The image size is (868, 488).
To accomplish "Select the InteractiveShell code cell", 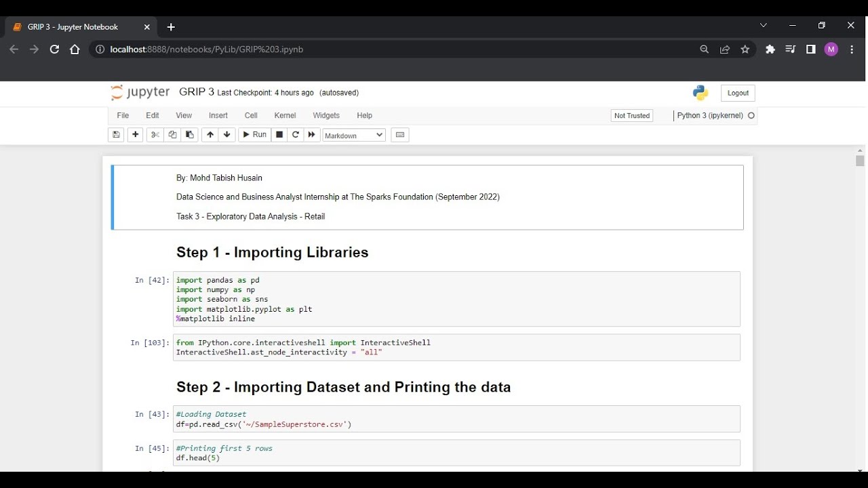I will click(x=456, y=347).
